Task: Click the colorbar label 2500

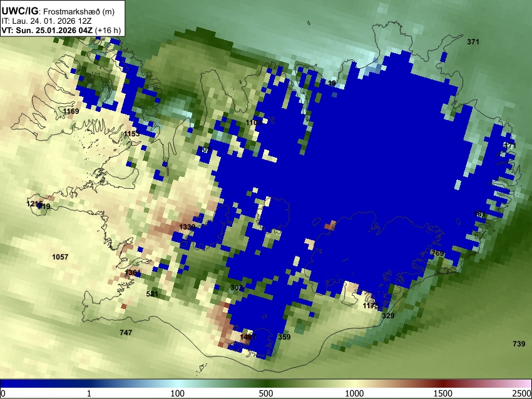Action: [x=522, y=393]
